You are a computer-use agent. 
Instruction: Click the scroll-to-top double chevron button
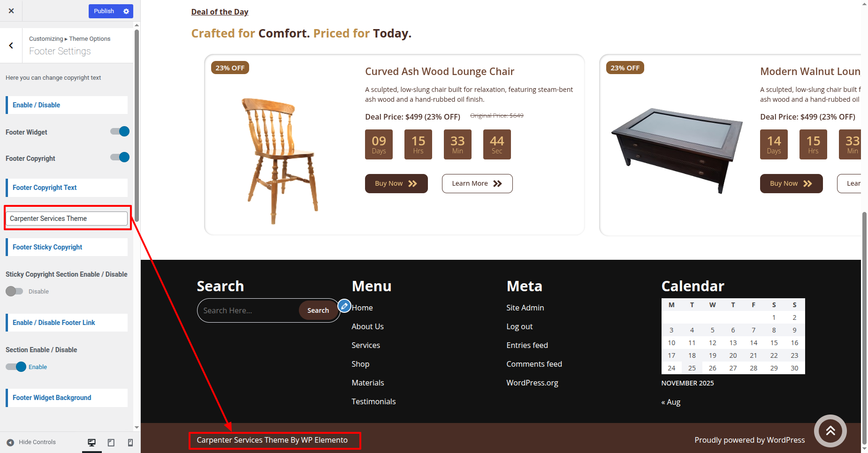[x=830, y=430]
